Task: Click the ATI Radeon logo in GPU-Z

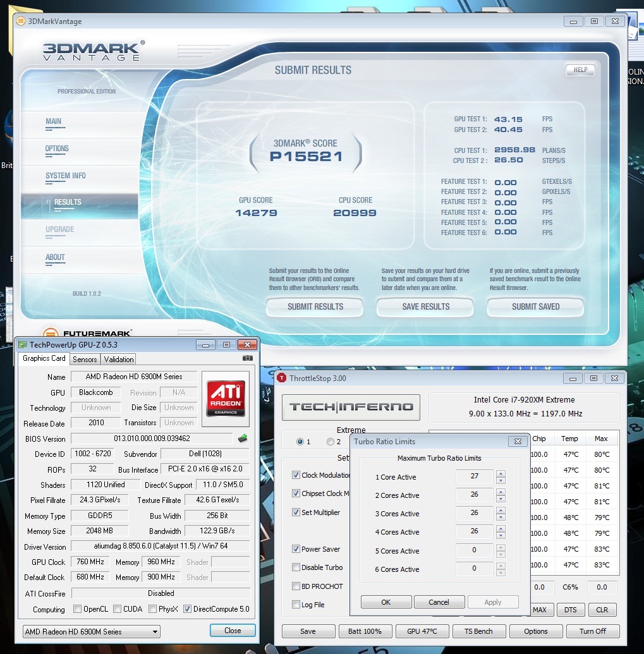Action: pyautogui.click(x=226, y=398)
